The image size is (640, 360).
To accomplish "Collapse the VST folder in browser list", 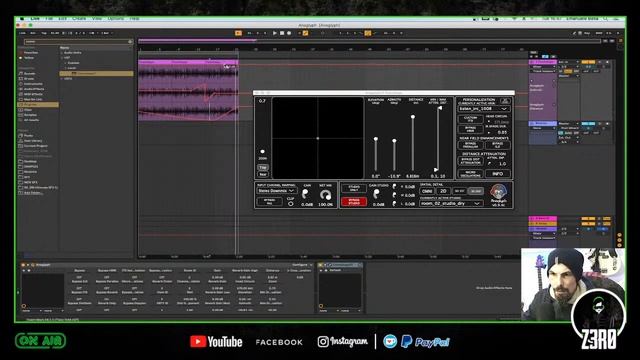I will tap(62, 58).
